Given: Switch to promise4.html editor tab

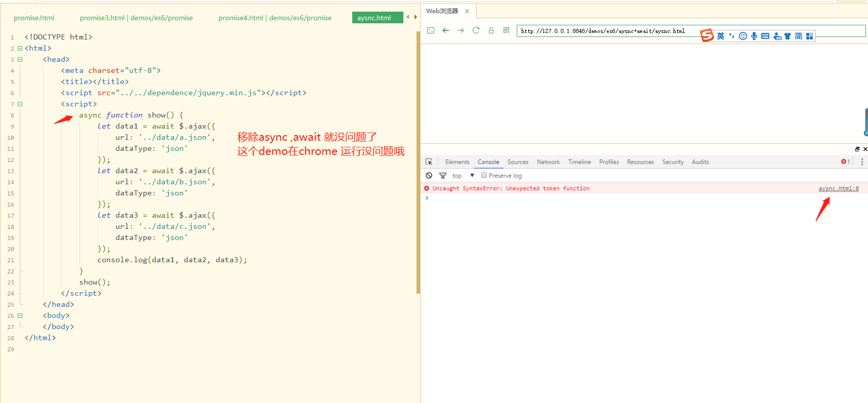Looking at the screenshot, I should tap(275, 18).
